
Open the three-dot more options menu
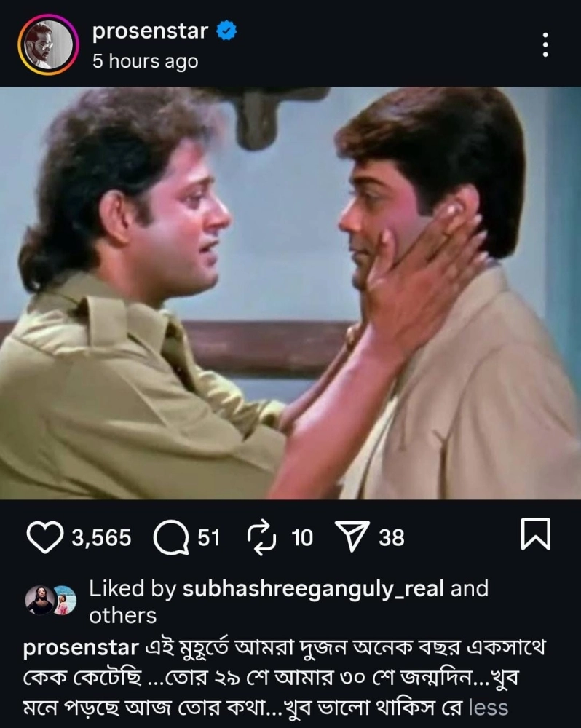[x=545, y=44]
